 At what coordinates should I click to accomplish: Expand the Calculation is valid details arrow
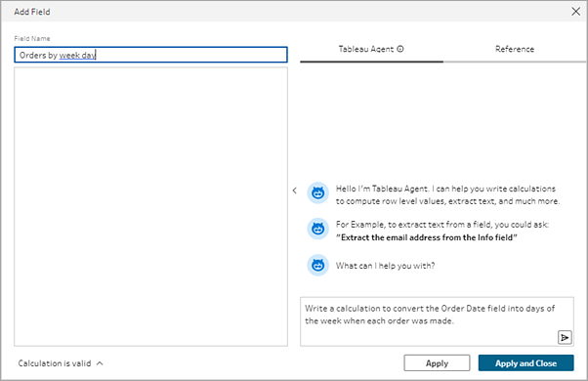click(100, 363)
